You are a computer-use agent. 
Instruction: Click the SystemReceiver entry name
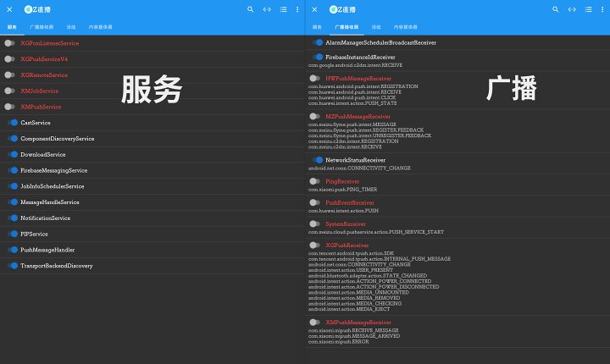tap(346, 224)
